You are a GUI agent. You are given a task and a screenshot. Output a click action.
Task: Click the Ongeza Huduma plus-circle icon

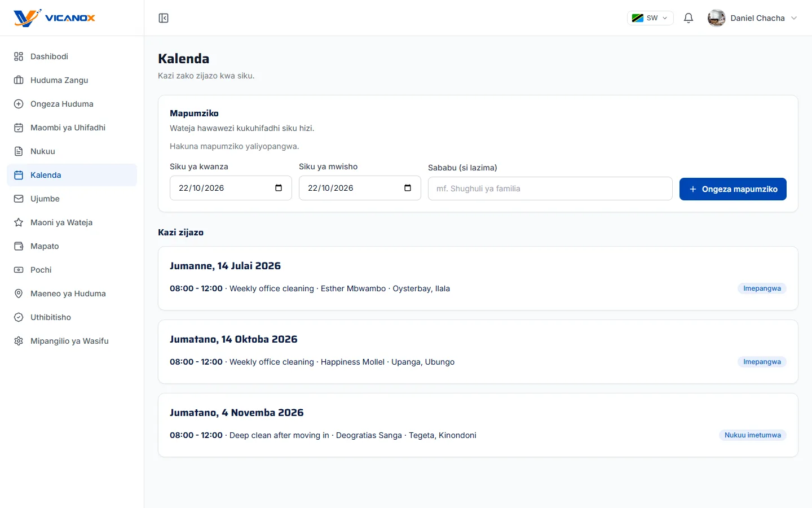pos(19,104)
